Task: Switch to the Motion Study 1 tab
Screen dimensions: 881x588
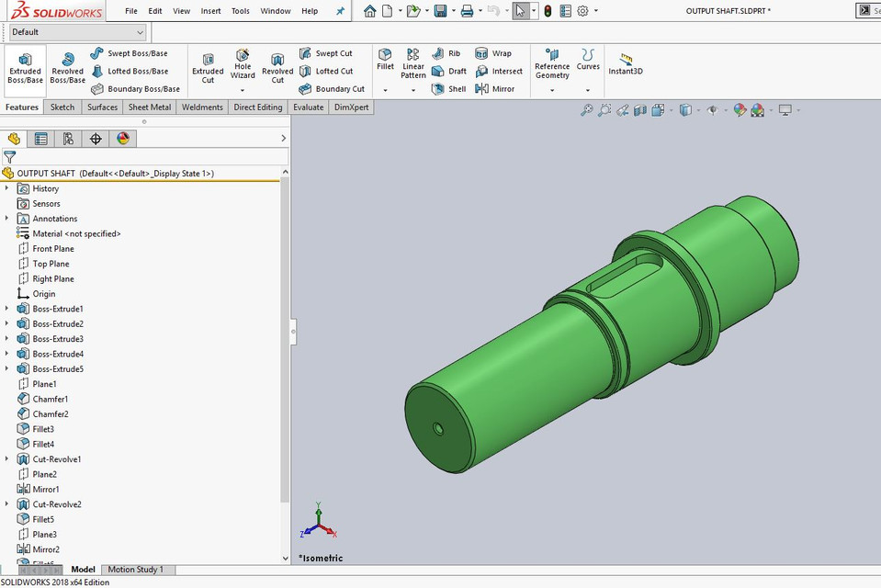Action: (x=136, y=569)
